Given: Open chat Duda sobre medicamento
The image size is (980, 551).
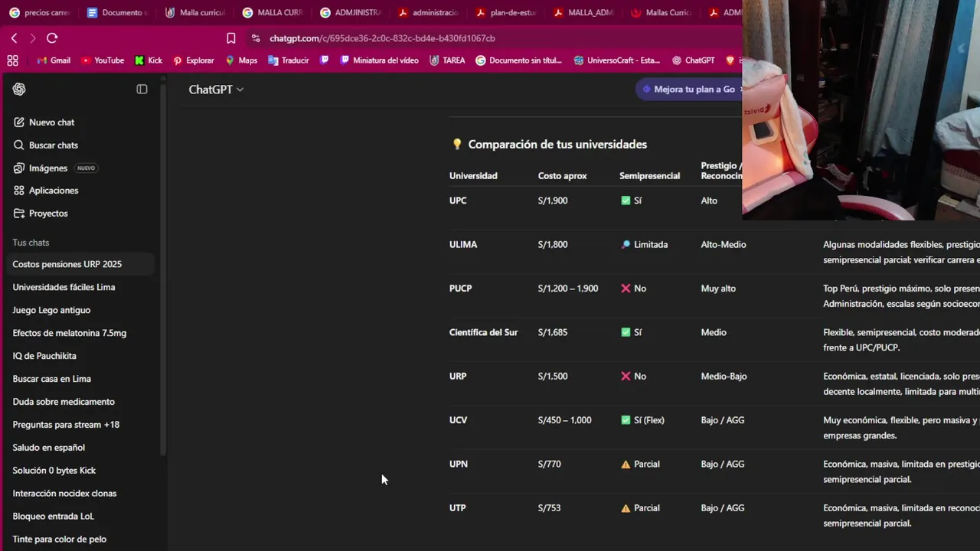Looking at the screenshot, I should coord(80,402).
